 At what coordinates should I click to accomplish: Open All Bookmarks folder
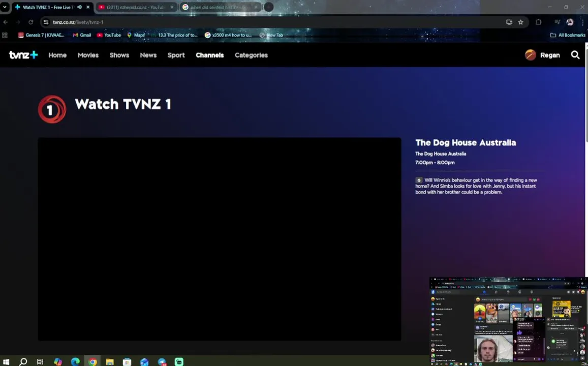pyautogui.click(x=567, y=35)
